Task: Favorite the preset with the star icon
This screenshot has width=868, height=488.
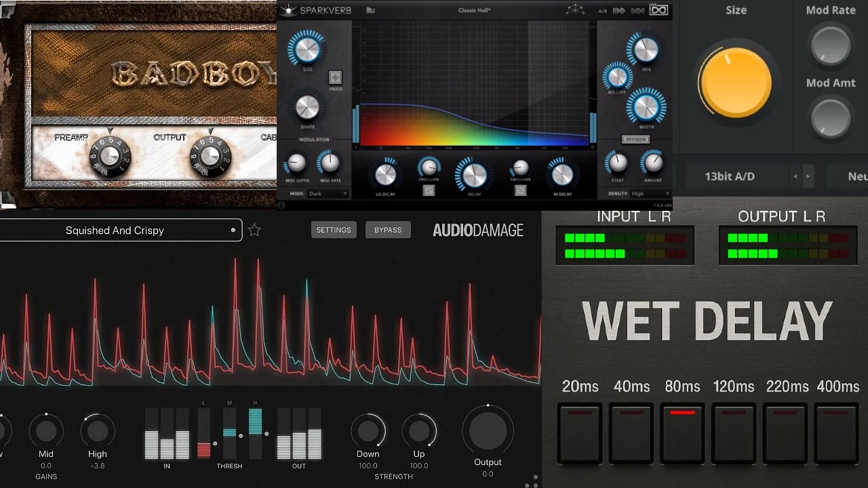Action: [254, 230]
